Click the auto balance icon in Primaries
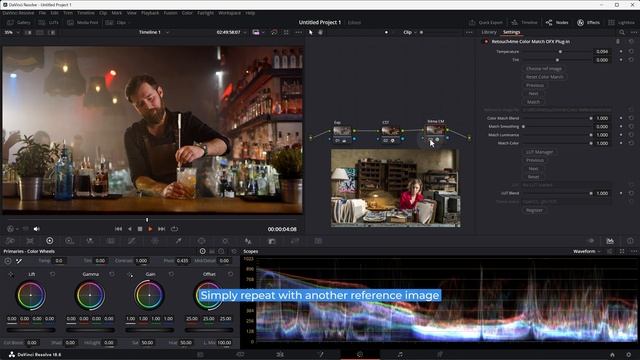The height and width of the screenshot is (360, 640). click(x=8, y=260)
